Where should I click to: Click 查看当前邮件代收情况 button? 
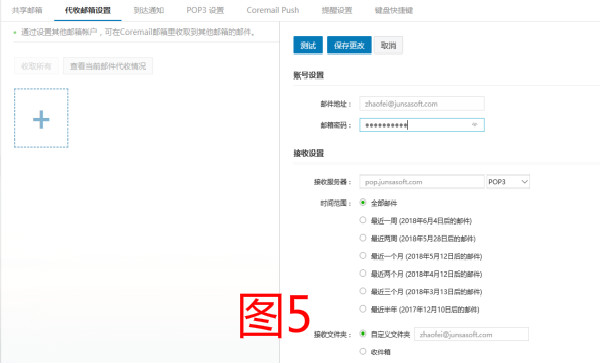click(108, 66)
